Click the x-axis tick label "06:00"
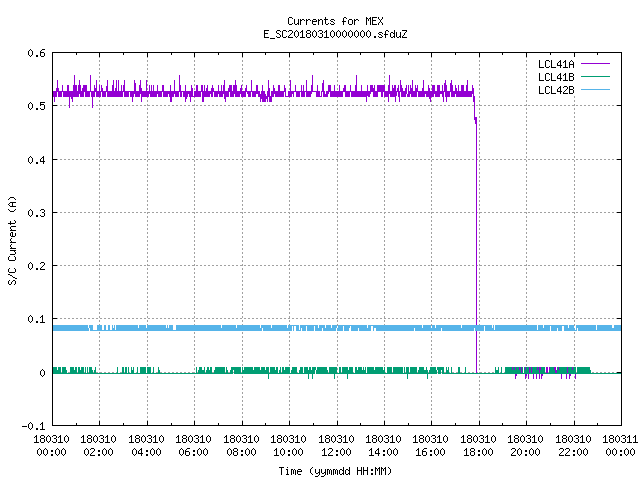 tap(193, 452)
